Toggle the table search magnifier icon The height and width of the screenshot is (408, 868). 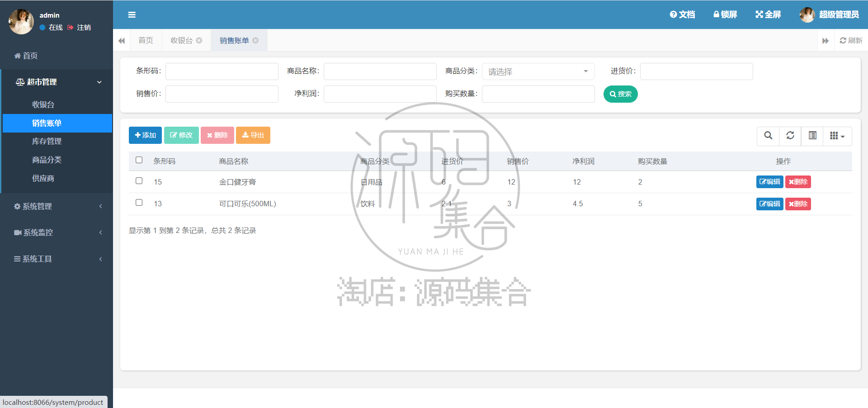click(768, 136)
